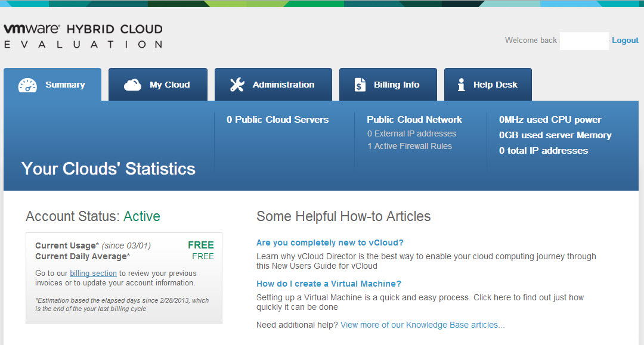Click the "Welcome back" text
Screen dimensions: 644x345
click(x=531, y=40)
